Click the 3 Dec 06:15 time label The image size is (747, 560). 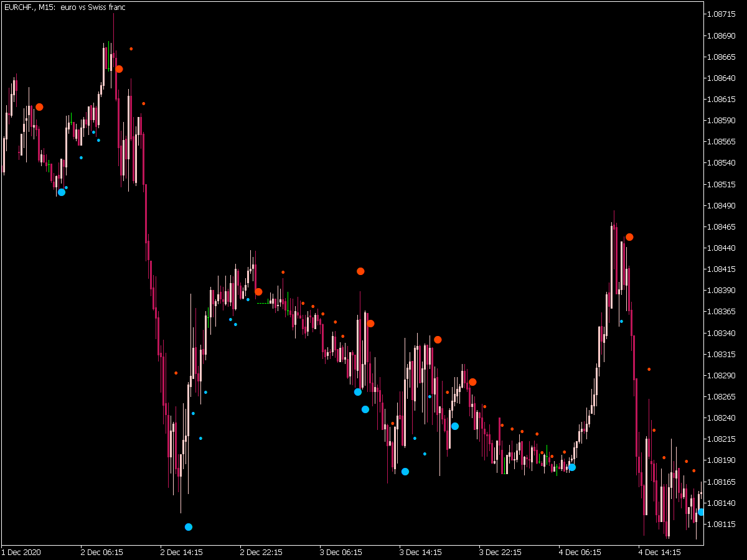(x=341, y=552)
